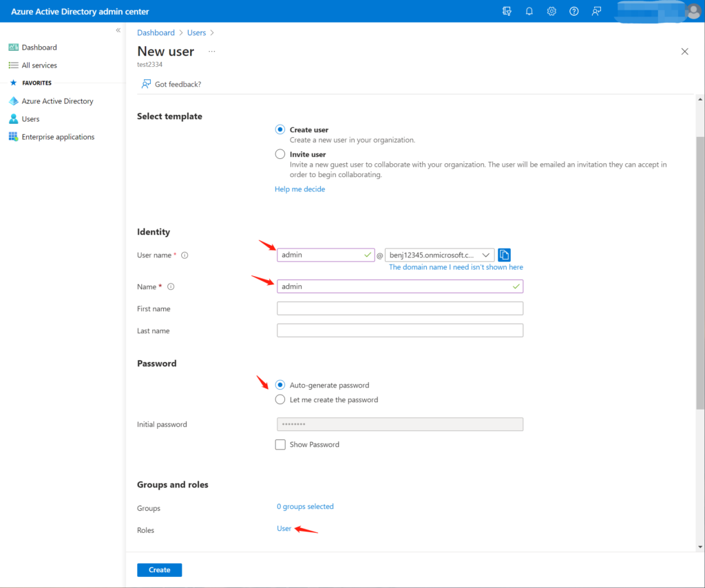Click the Users person icon in sidebar
Viewport: 705px width, 588px height.
point(14,118)
